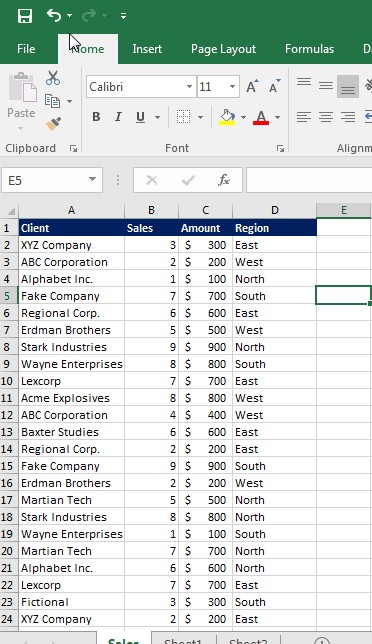Apply red Font Color
Viewport: 372px width, 644px height.
(x=261, y=117)
